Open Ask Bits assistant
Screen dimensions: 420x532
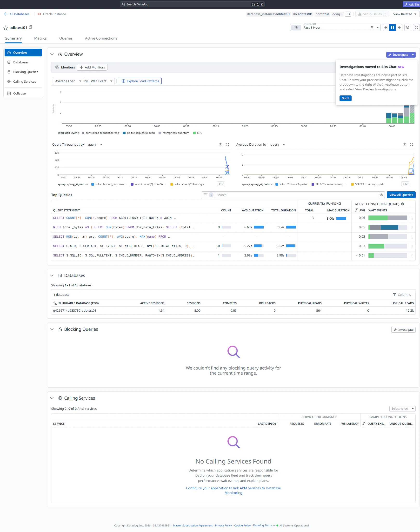pyautogui.click(x=411, y=4)
